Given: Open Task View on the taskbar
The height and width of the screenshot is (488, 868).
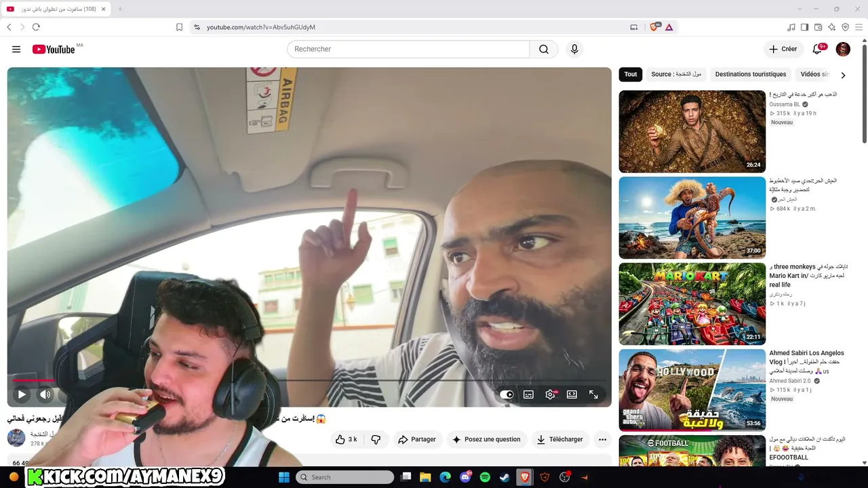Looking at the screenshot, I should click(x=406, y=477).
